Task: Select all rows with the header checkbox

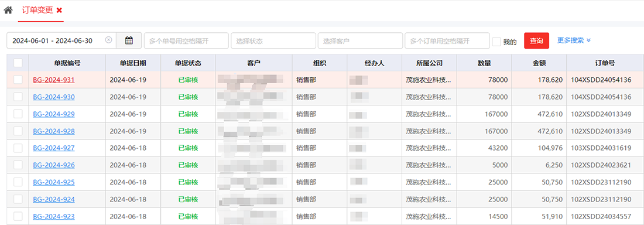Action: pos(18,63)
